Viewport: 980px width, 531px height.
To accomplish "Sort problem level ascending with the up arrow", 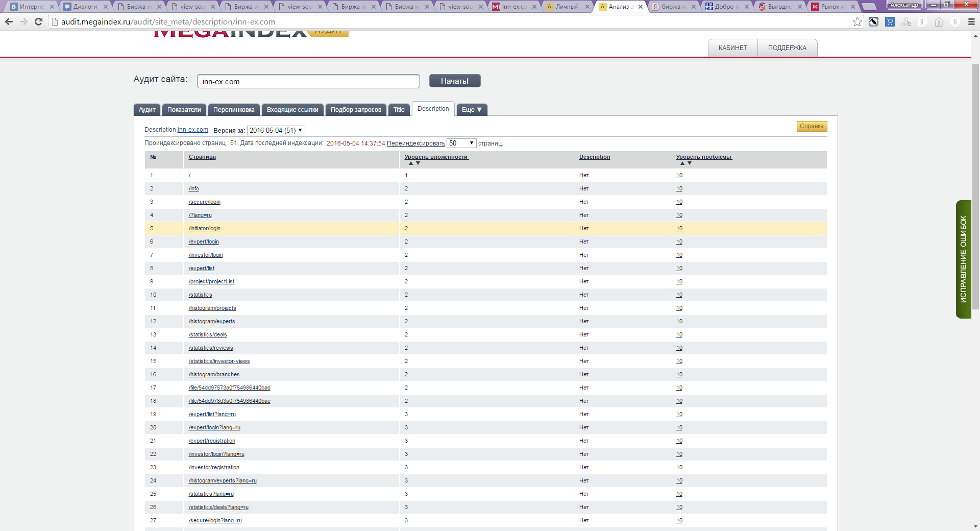I will 682,163.
